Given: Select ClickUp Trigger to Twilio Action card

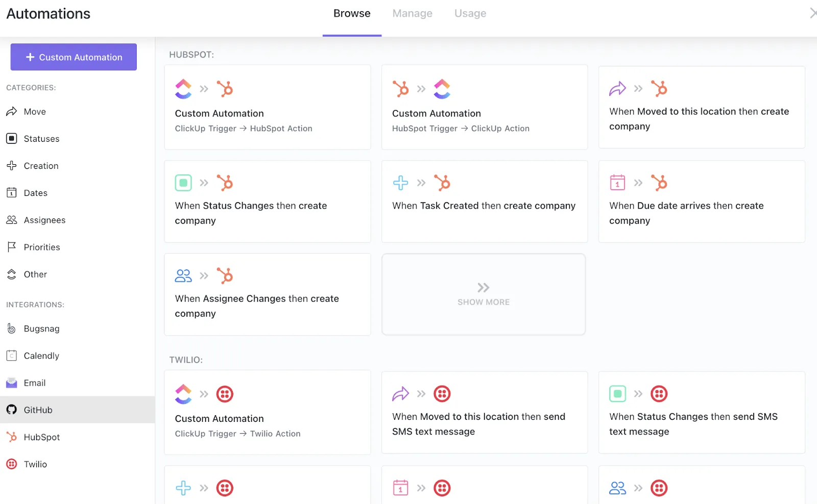Looking at the screenshot, I should [268, 412].
